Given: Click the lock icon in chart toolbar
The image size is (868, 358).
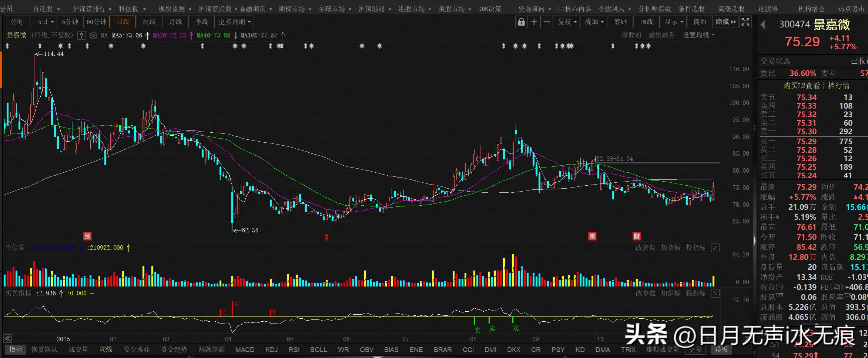Looking at the screenshot, I should click(521, 22).
